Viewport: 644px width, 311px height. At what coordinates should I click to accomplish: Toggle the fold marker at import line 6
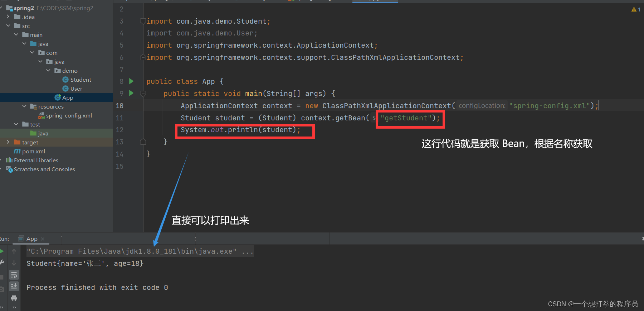click(x=143, y=57)
